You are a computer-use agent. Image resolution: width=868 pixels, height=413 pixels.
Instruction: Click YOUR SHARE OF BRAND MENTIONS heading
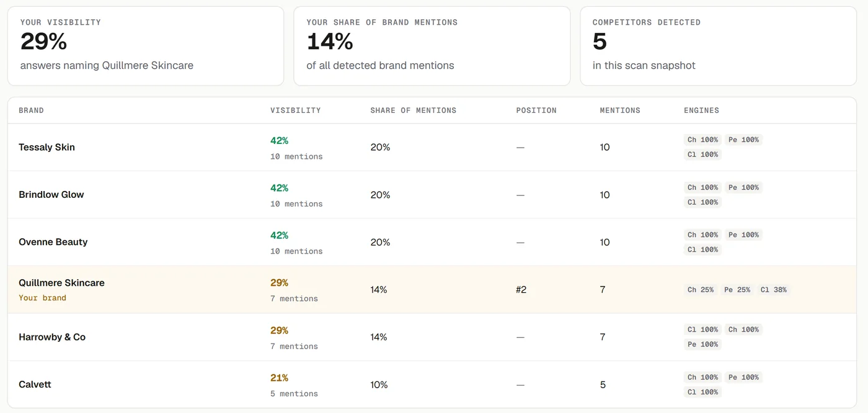click(382, 22)
